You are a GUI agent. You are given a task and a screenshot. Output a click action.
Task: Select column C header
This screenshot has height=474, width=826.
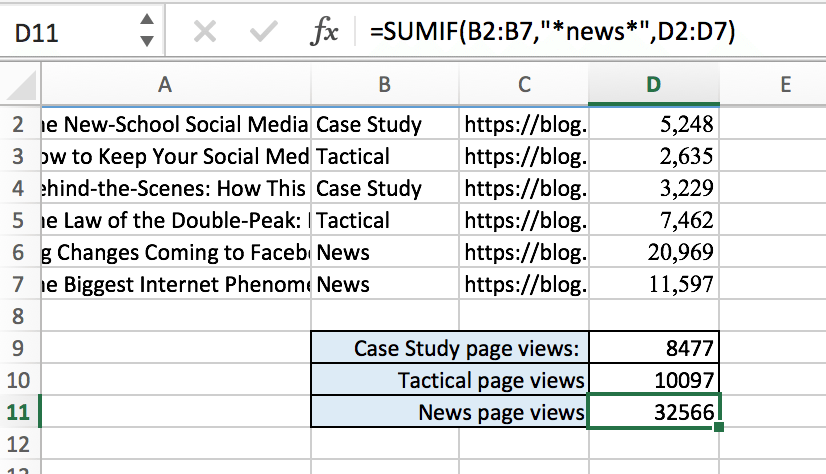[x=524, y=84]
